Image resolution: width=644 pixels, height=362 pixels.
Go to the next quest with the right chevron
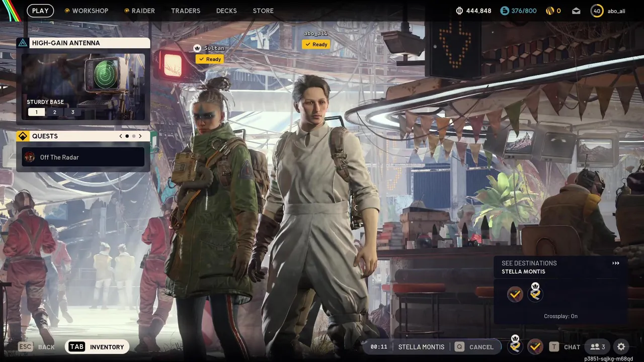pos(140,136)
